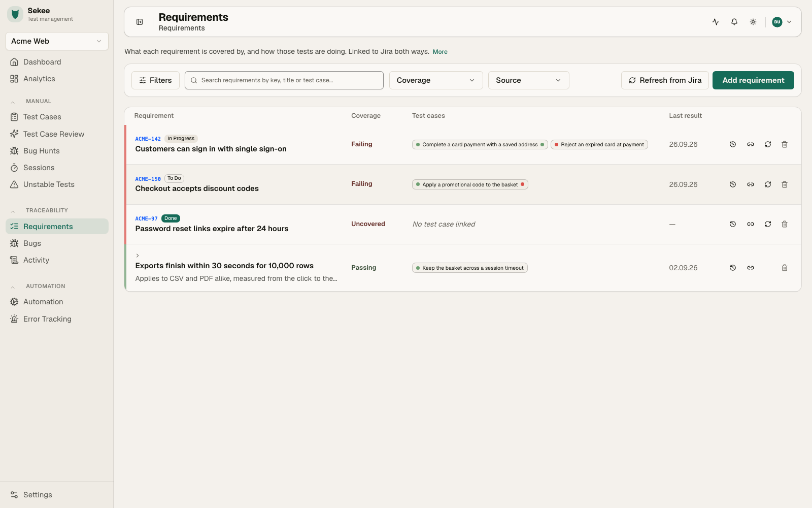Image resolution: width=812 pixels, height=508 pixels.
Task: Open the Coverage filter dropdown
Action: coord(436,80)
